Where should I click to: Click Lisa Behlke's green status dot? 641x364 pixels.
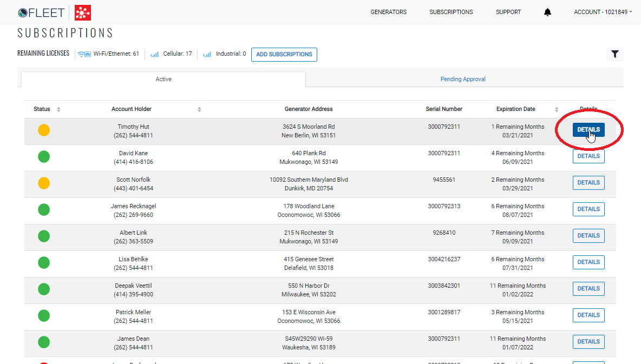pyautogui.click(x=44, y=263)
